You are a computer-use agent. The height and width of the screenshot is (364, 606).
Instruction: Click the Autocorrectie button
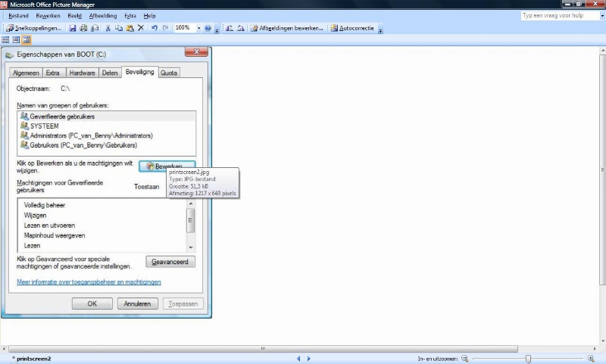click(352, 28)
